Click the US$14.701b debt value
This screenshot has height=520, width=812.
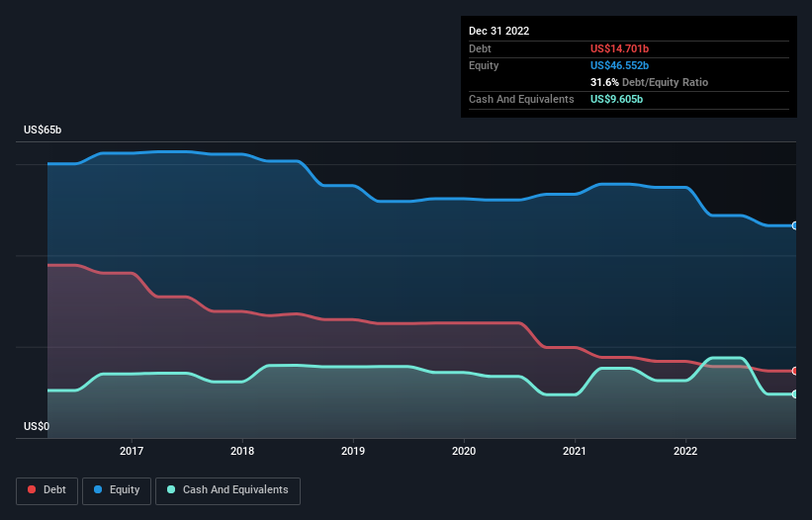click(x=619, y=48)
